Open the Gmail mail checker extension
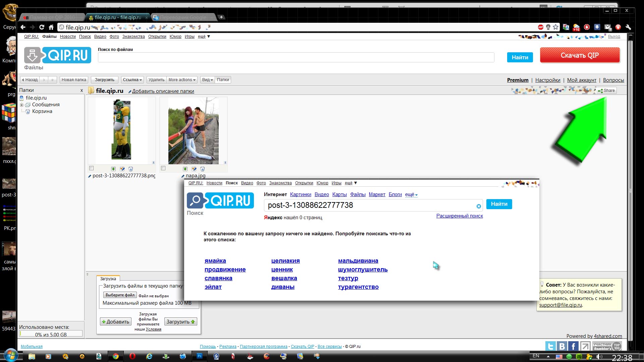 click(x=607, y=27)
